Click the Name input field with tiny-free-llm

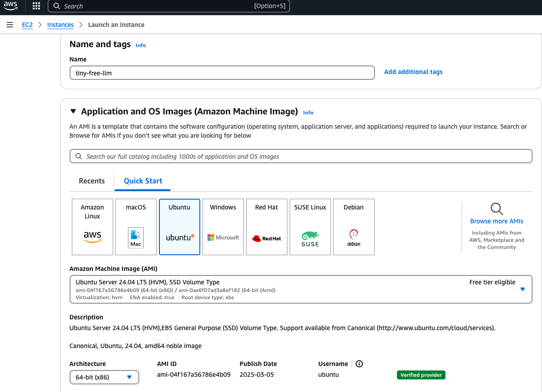tap(222, 73)
